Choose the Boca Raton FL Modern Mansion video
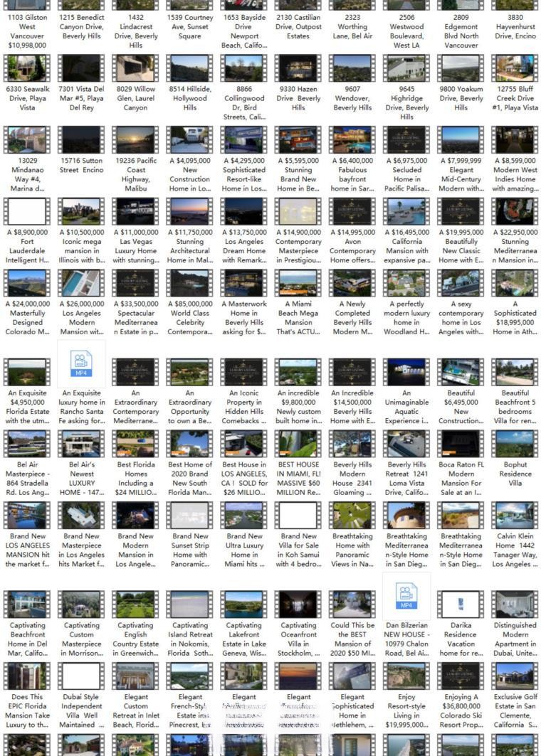 (461, 444)
